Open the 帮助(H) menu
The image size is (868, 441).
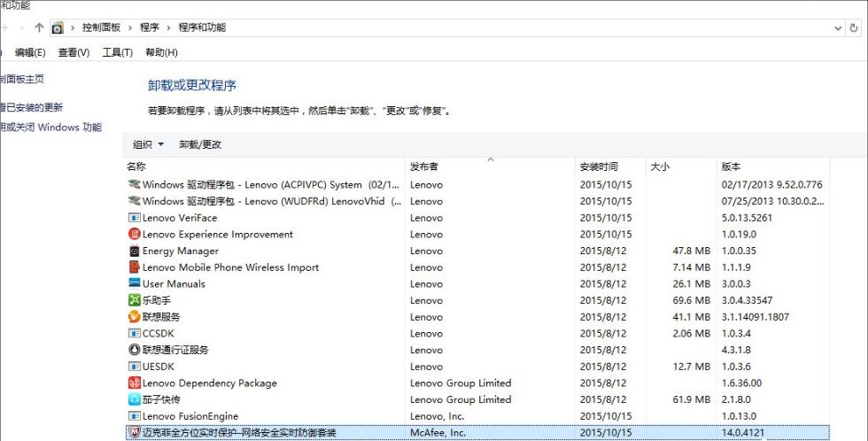click(x=161, y=52)
